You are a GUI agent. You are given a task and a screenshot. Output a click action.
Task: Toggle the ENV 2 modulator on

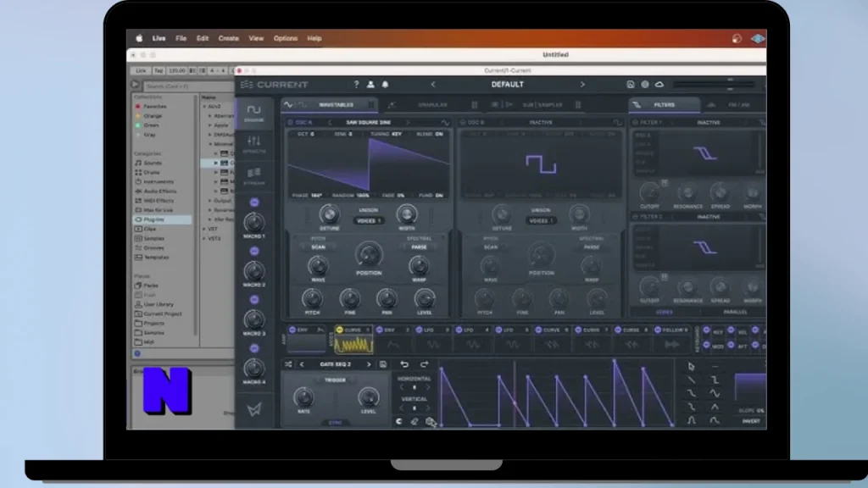379,330
